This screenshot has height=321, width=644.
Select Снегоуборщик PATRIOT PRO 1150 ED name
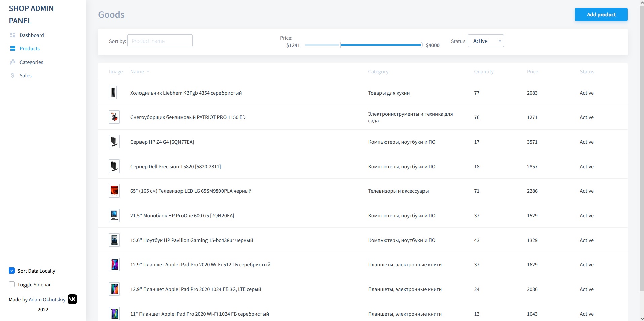188,117
